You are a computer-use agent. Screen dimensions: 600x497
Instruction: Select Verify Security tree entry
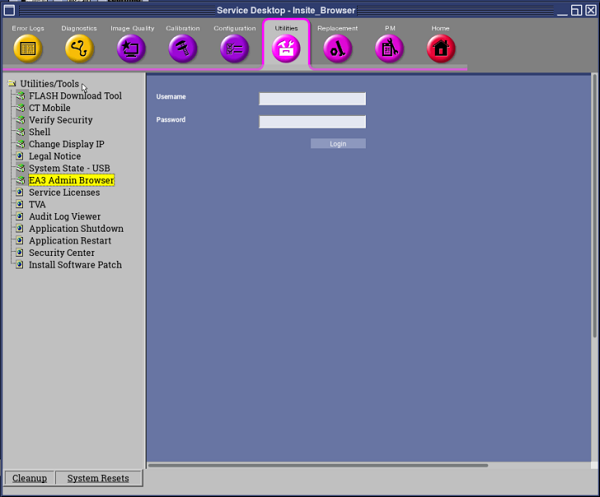coord(60,120)
